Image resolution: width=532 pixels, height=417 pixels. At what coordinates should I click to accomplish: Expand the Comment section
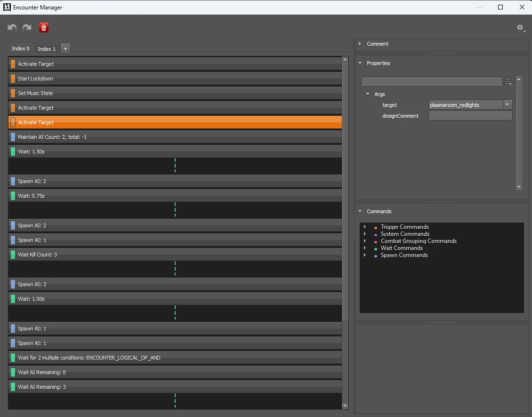coord(360,44)
